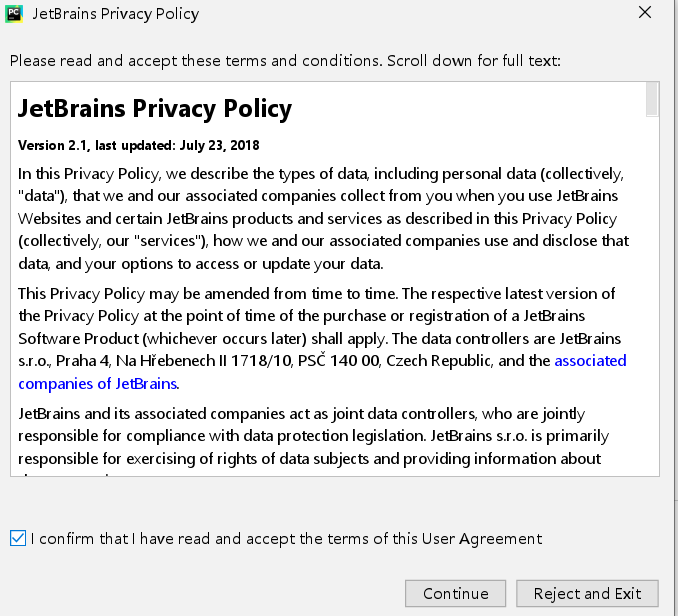Viewport: 678px width, 616px height.
Task: Untick the user agreement confirmation checkbox
Action: tap(18, 538)
